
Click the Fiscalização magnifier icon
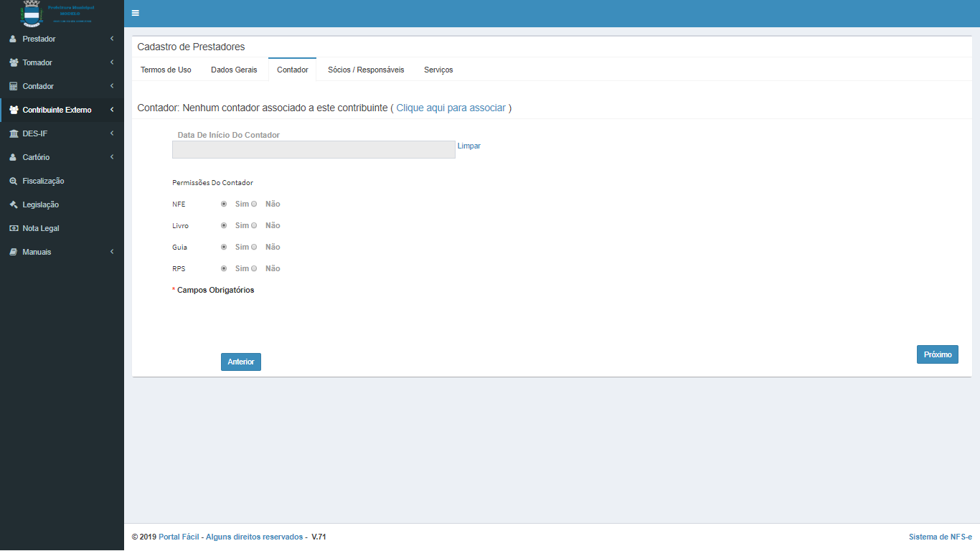point(13,181)
